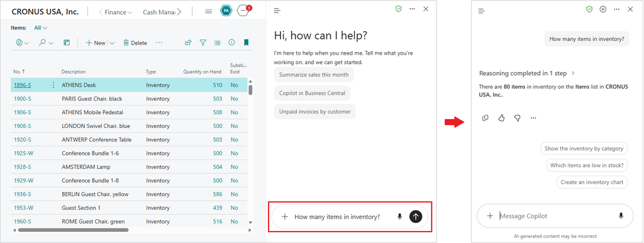Image resolution: width=644 pixels, height=243 pixels.
Task: Start a new chat with plus circle icon
Action: [x=603, y=9]
